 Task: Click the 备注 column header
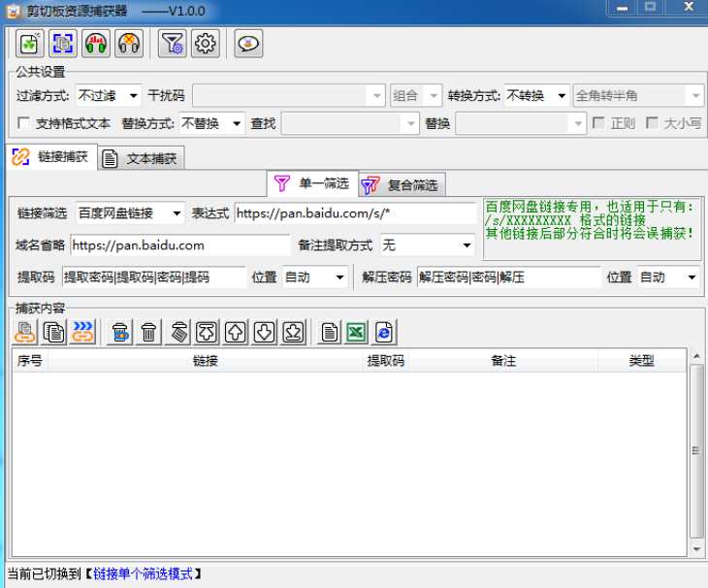[x=503, y=360]
